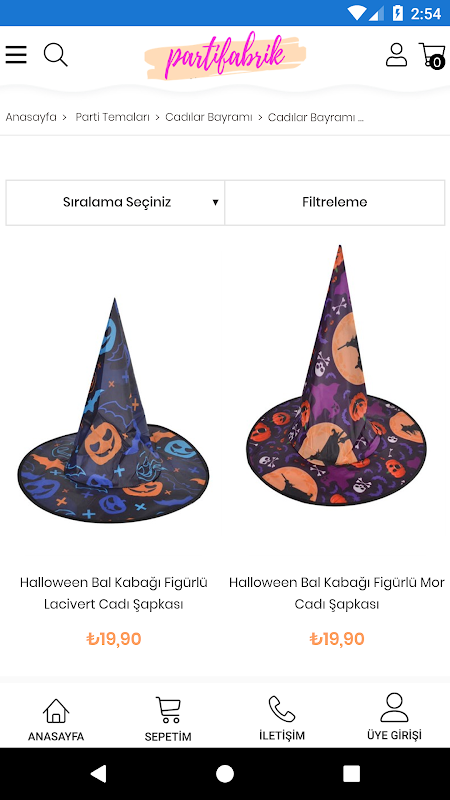The image size is (450, 800).
Task: Click the sorting dropdown arrow
Action: click(x=215, y=203)
